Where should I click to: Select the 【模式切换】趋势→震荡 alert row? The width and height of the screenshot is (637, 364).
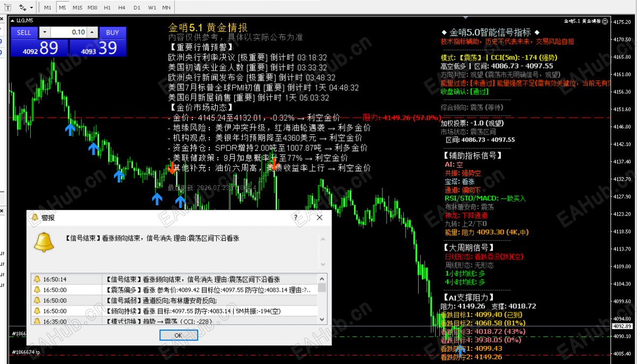(x=175, y=320)
